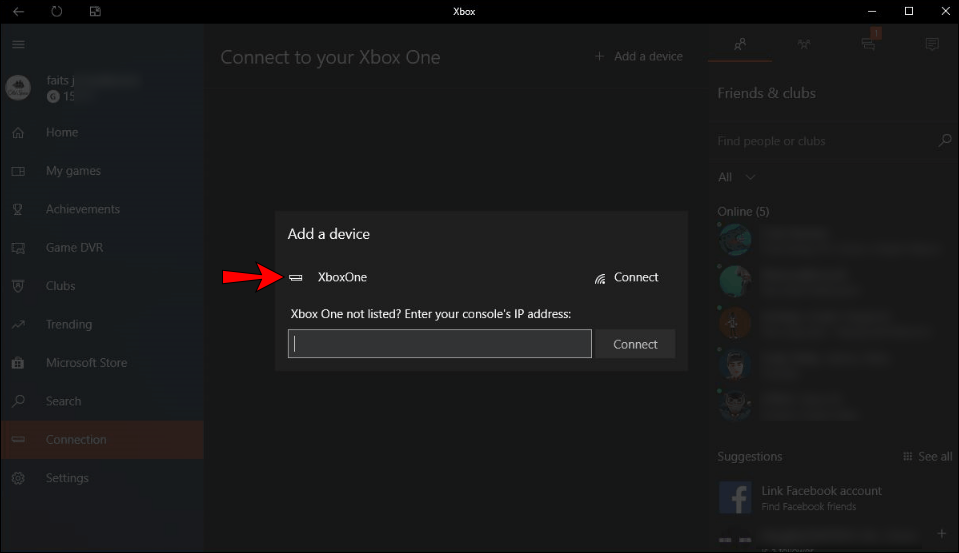Click the Settings gear icon
Image resolution: width=959 pixels, height=553 pixels.
click(18, 478)
